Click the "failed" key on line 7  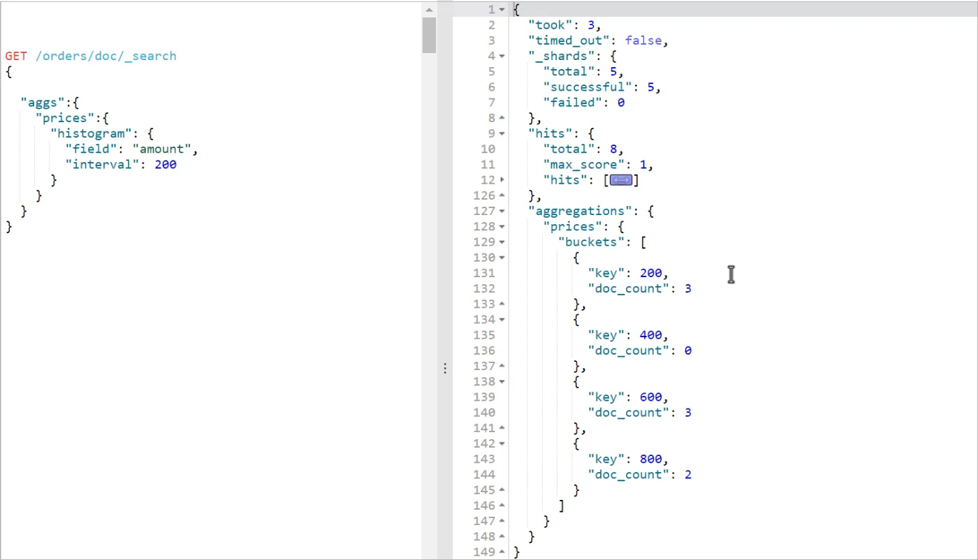(574, 103)
